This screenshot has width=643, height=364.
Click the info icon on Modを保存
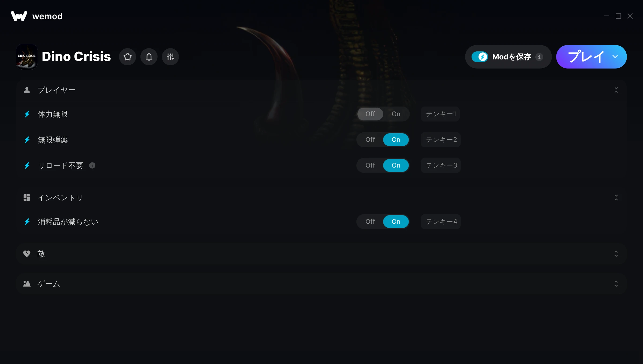(539, 57)
